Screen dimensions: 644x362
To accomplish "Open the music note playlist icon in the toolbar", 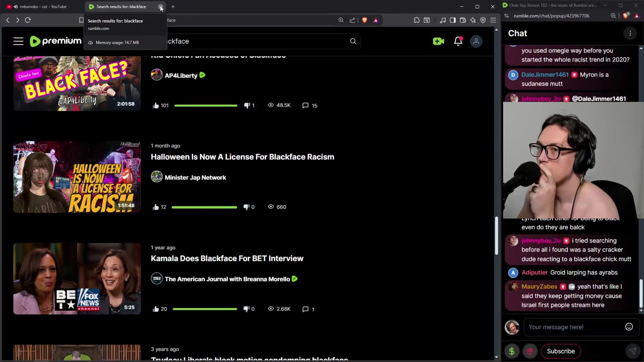I will coord(443,20).
